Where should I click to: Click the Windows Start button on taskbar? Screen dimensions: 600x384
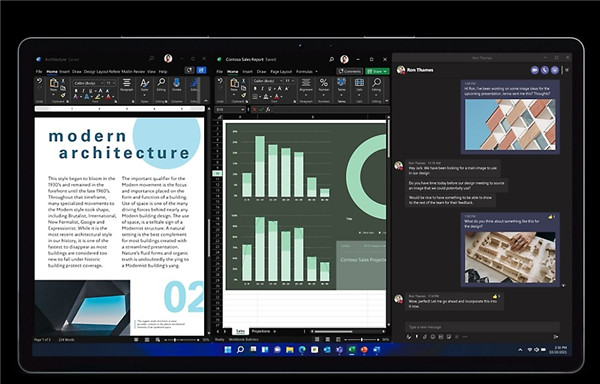tap(228, 350)
